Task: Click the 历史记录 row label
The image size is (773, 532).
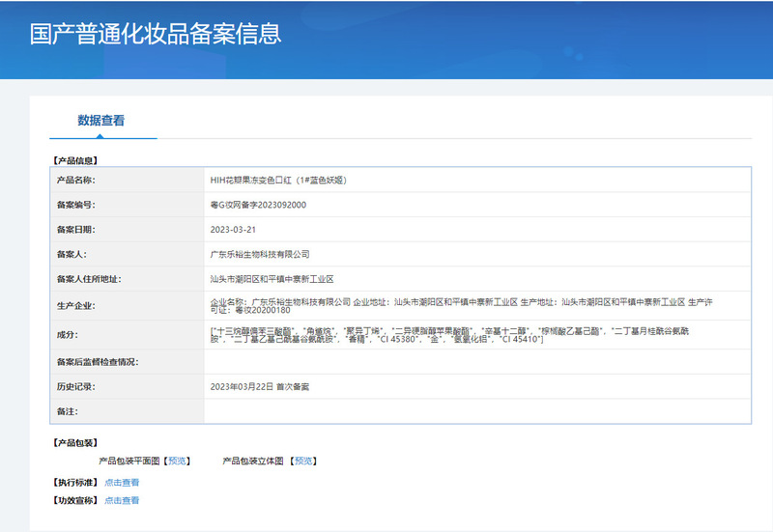Action: pos(75,386)
